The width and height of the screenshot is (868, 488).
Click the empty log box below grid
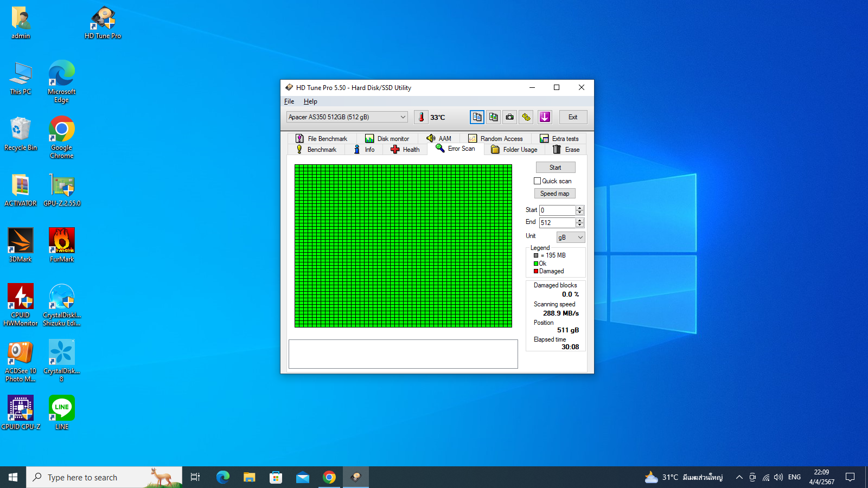[x=403, y=354]
